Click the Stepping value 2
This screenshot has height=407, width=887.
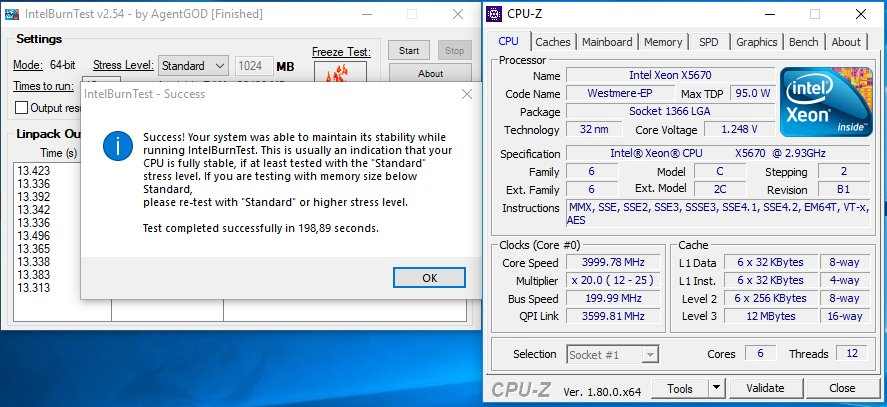pos(843,172)
